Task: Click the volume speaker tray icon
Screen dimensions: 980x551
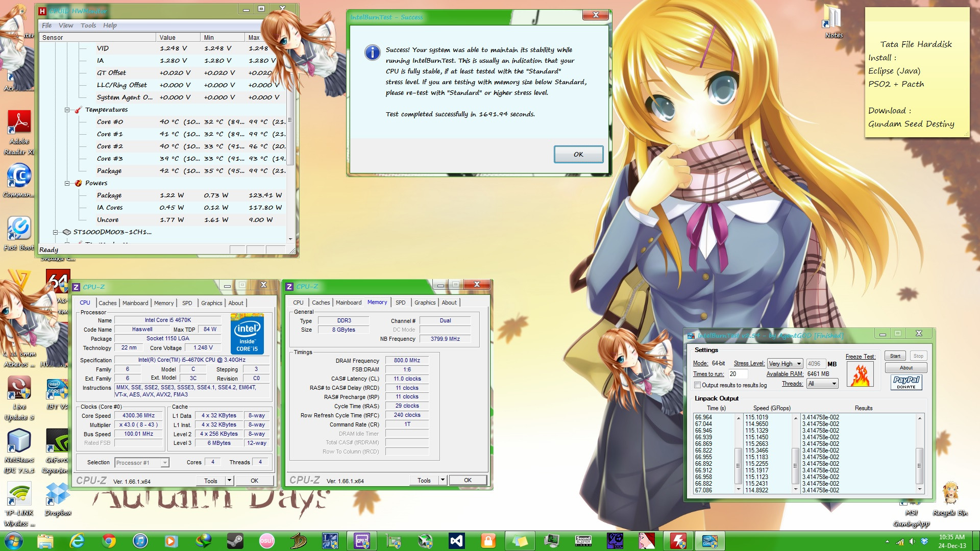Action: 912,541
